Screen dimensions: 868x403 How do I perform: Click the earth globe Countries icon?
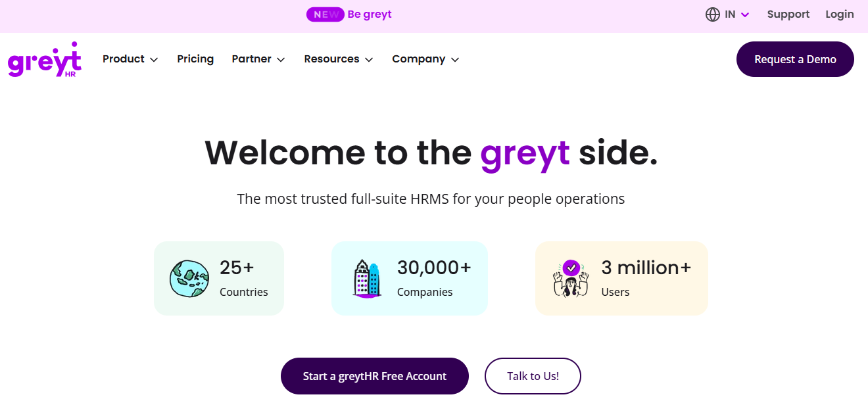click(189, 279)
